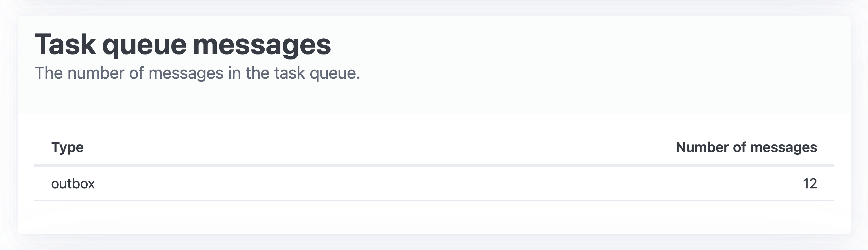This screenshot has width=868, height=250.
Task: Click the task queue description subtitle
Action: pos(197,73)
